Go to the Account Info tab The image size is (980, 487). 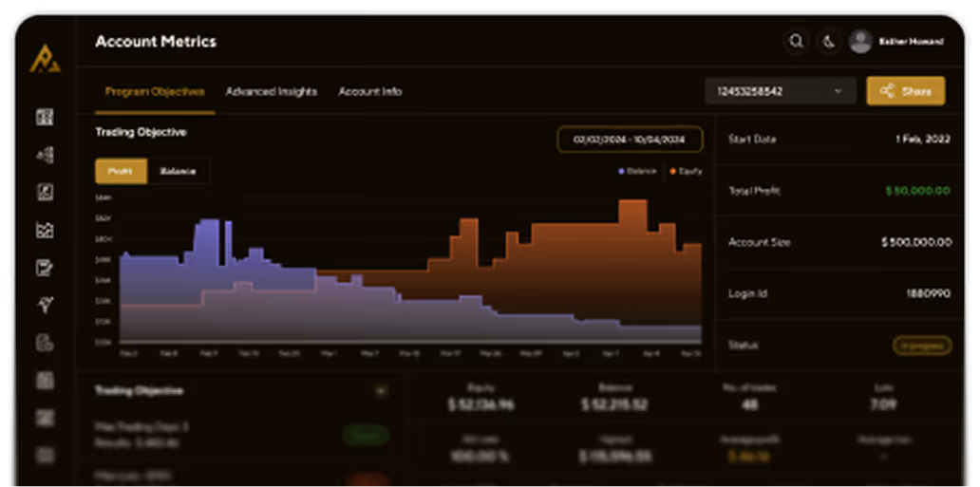[x=369, y=92]
